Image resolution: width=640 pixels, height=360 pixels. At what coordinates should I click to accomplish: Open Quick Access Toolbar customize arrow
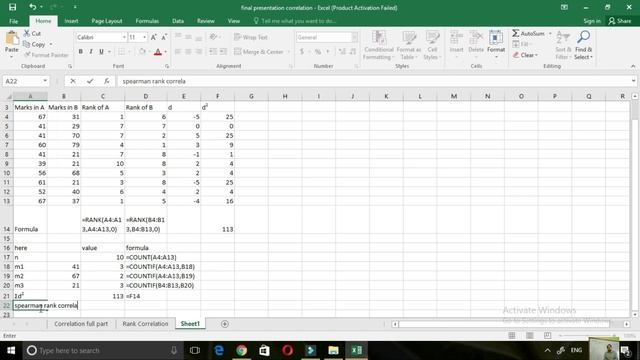coord(75,7)
